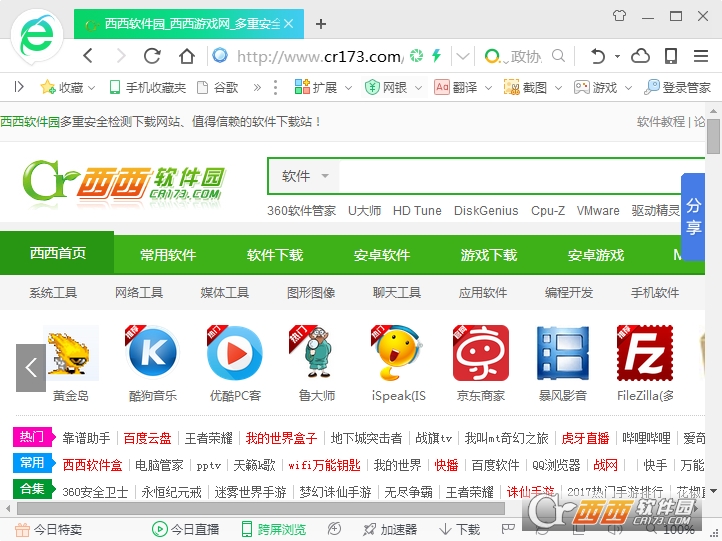The width and height of the screenshot is (722, 541).
Task: Open the 媒体工具 category link
Action: (225, 292)
